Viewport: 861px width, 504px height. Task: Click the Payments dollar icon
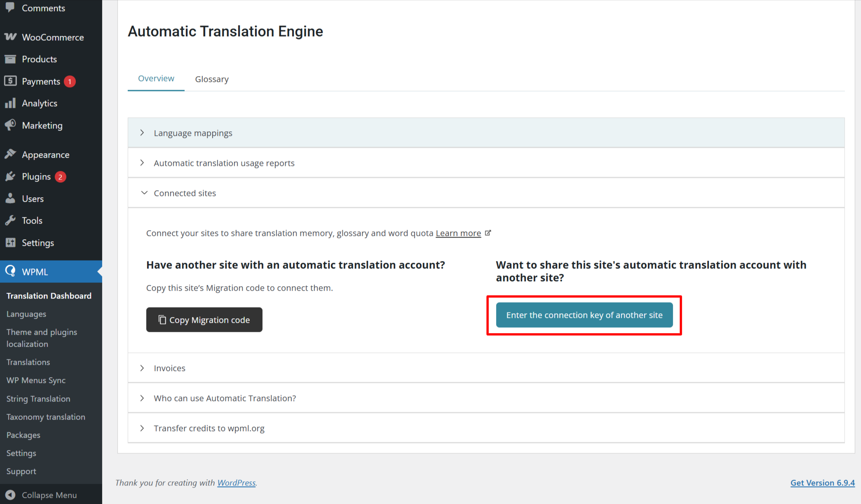tap(10, 81)
